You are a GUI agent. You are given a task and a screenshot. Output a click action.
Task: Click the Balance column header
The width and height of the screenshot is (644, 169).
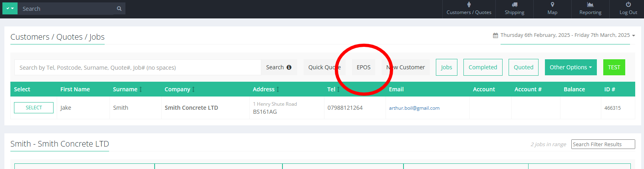click(574, 89)
